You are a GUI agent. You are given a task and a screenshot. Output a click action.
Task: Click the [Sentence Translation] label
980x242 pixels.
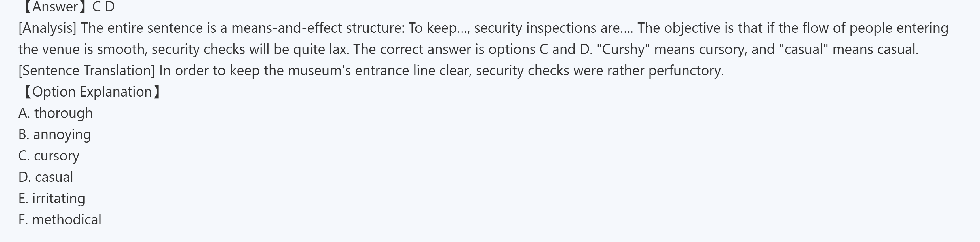pos(87,71)
